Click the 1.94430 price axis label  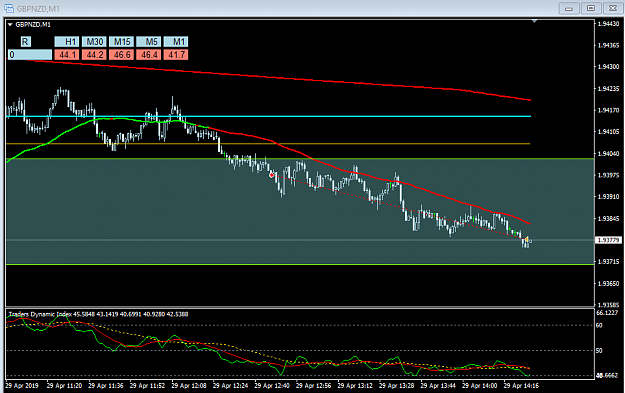coord(608,24)
